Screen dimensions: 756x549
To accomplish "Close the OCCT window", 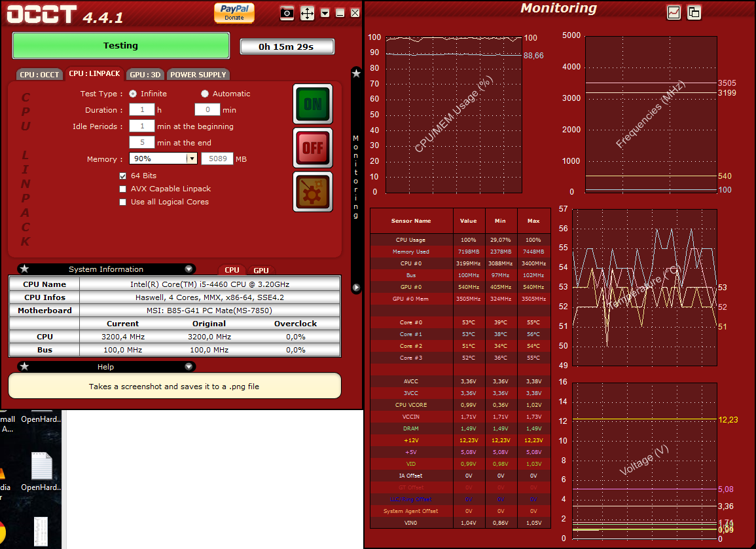I will click(355, 13).
